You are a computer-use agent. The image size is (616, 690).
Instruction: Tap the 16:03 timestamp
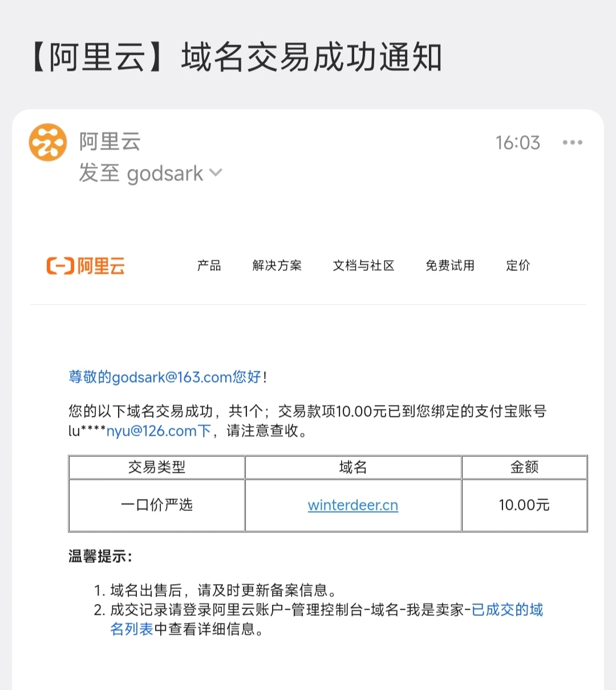point(517,143)
